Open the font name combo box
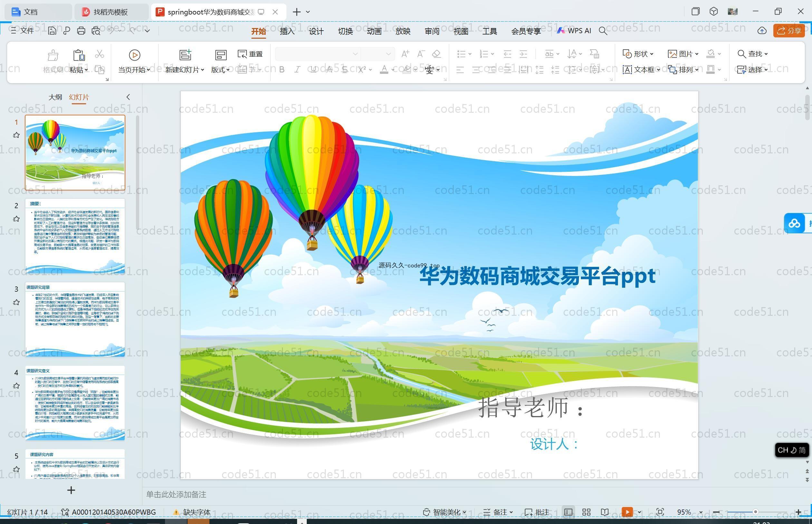 (318, 54)
